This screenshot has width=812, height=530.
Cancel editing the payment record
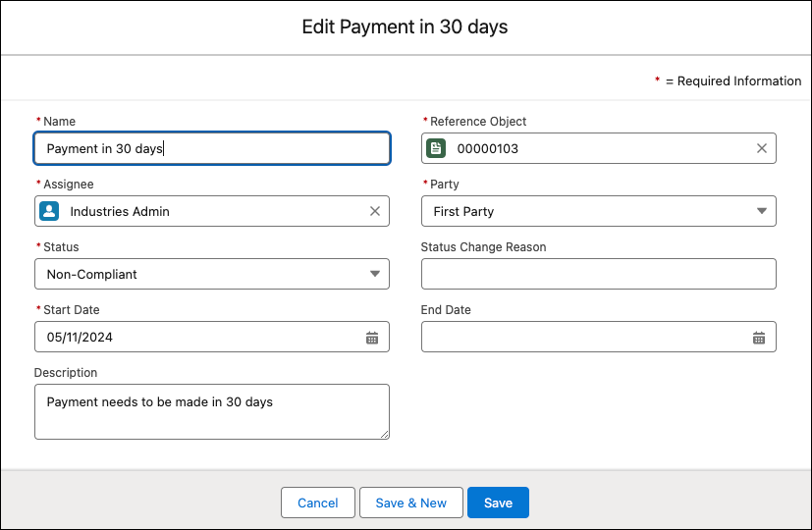click(317, 503)
